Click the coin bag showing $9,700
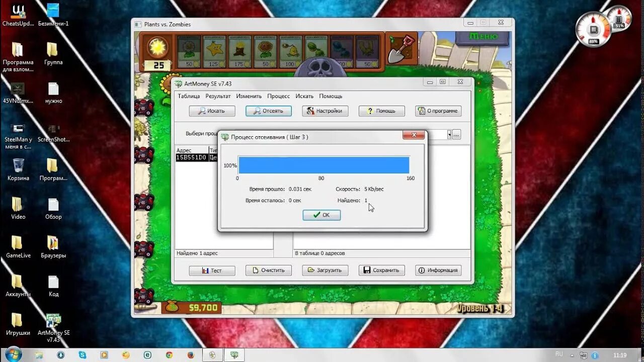This screenshot has width=644, height=362. (x=191, y=307)
